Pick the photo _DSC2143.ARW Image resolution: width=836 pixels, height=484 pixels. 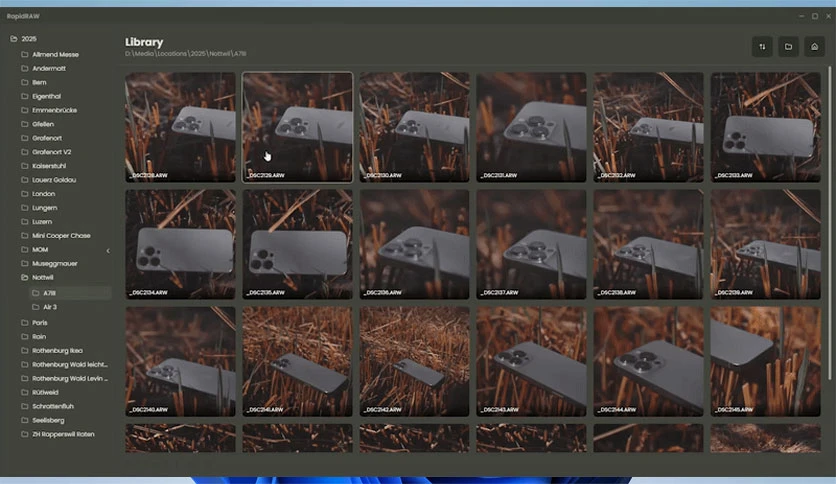(x=532, y=361)
